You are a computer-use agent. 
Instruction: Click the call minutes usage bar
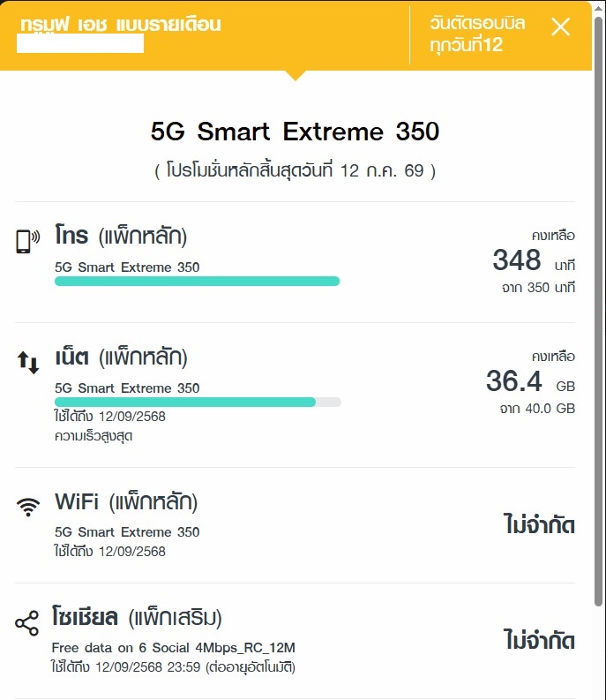(198, 282)
